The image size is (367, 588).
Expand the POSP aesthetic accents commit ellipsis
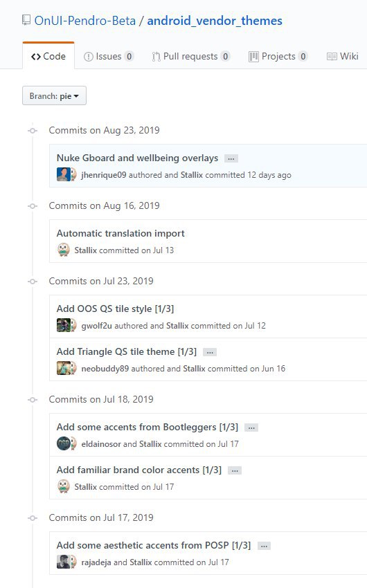pyautogui.click(x=265, y=546)
